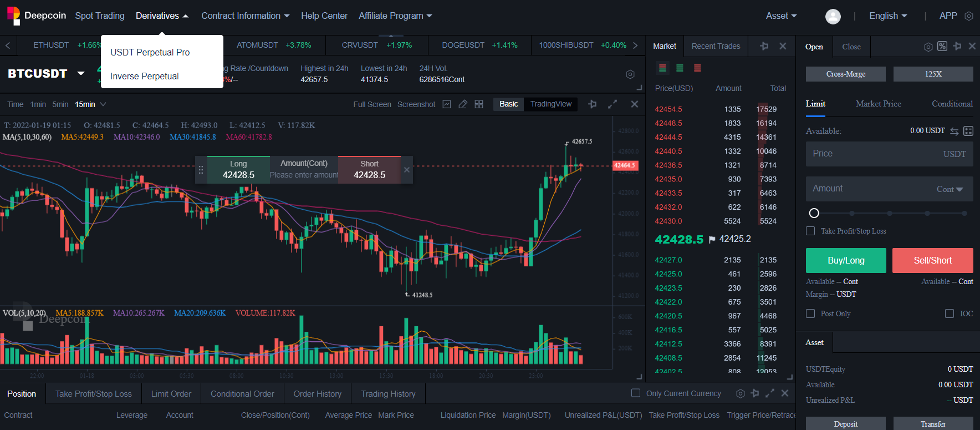Click the Transfer button

pyautogui.click(x=933, y=424)
